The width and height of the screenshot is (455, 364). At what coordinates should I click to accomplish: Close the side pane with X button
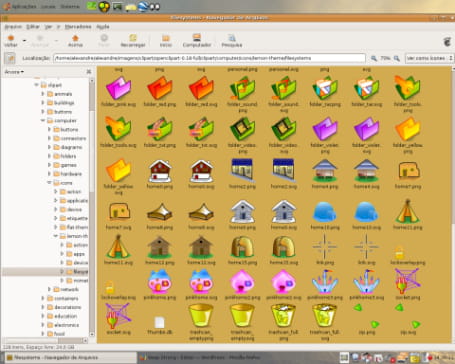tap(89, 72)
